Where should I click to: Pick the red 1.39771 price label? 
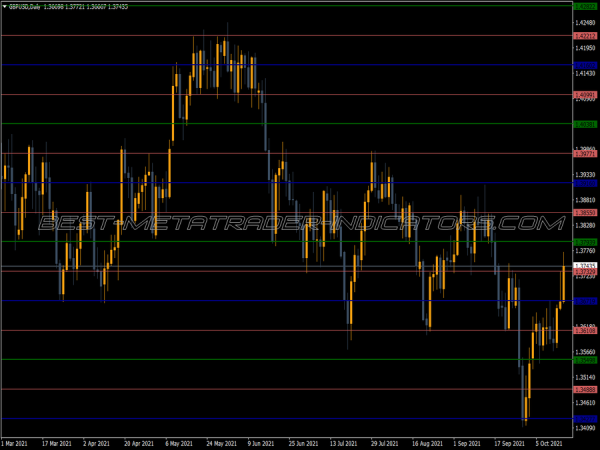[585, 154]
